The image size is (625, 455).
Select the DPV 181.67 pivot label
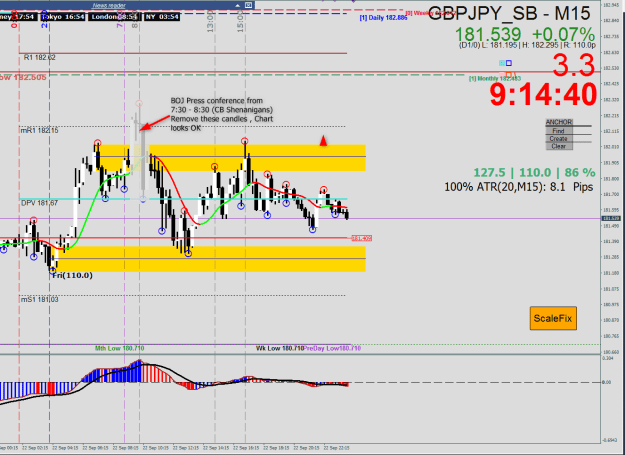click(39, 203)
